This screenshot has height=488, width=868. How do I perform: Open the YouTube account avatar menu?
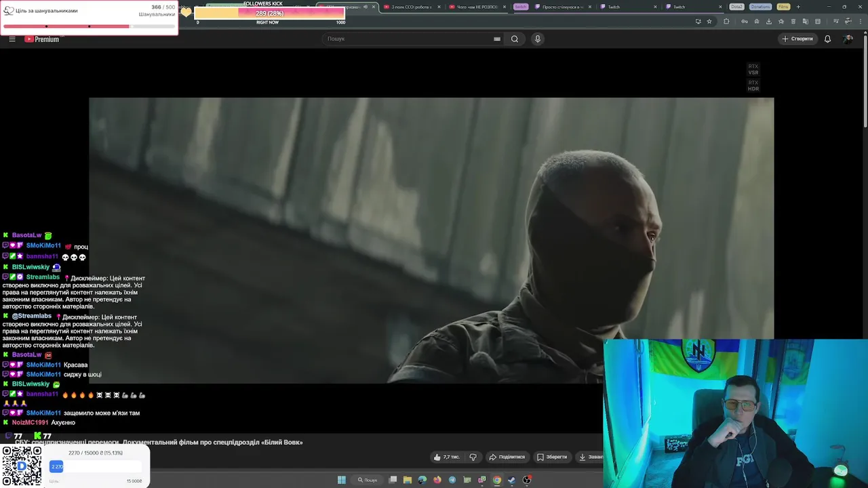coord(848,39)
